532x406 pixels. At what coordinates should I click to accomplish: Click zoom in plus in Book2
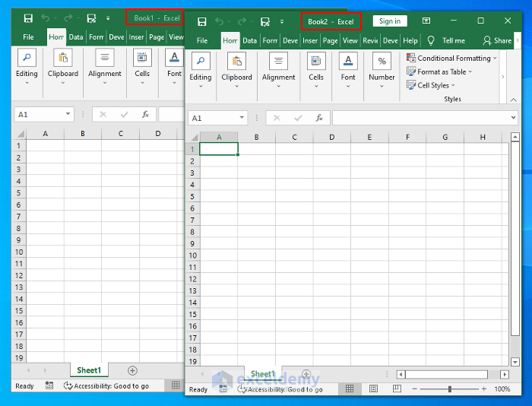click(x=484, y=389)
